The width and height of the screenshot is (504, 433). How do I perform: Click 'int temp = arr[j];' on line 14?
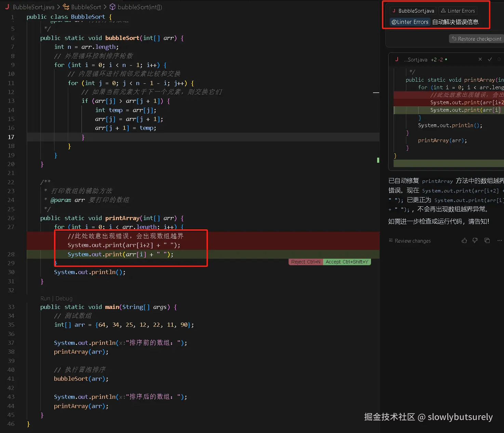[x=125, y=110]
